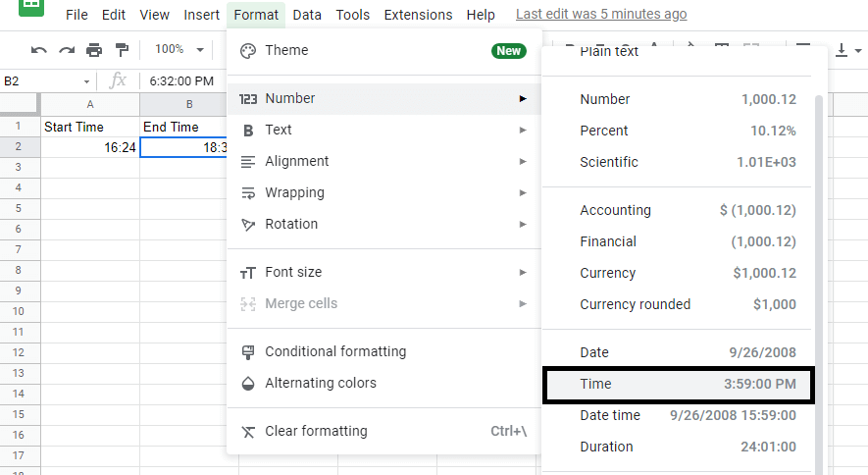The image size is (868, 475).
Task: Click the Redo arrow icon
Action: (67, 50)
